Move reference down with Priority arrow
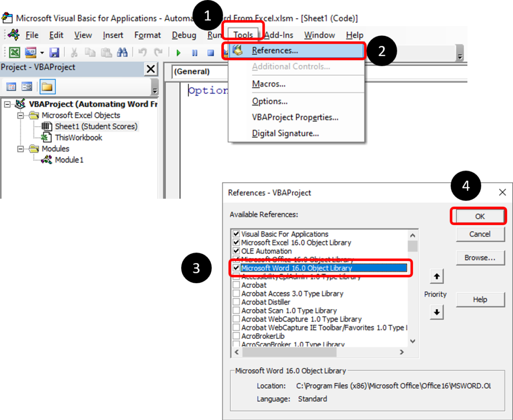 point(437,312)
